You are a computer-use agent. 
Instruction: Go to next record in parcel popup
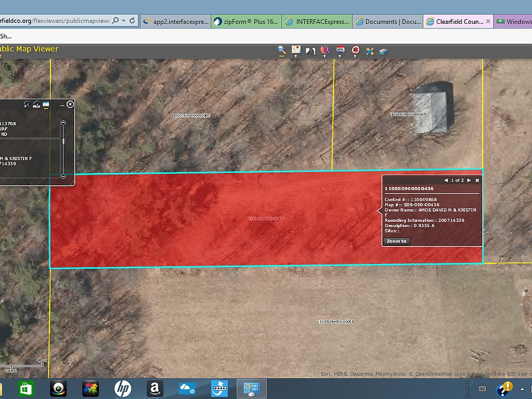tap(469, 180)
